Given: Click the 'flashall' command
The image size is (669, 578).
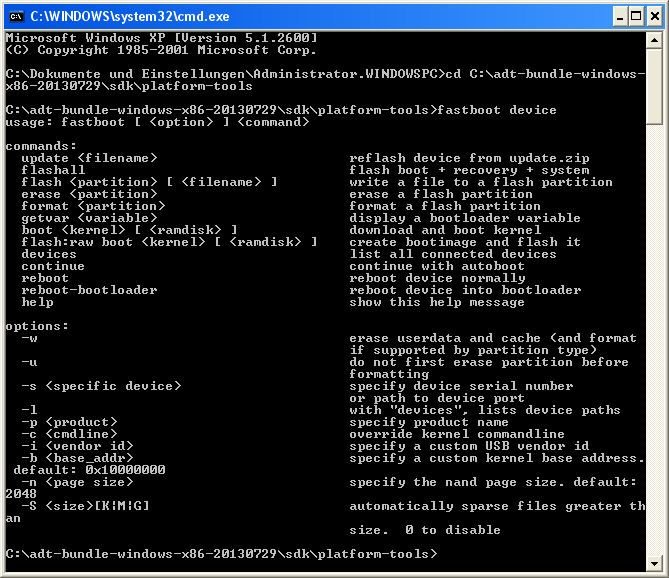Looking at the screenshot, I should pos(53,170).
